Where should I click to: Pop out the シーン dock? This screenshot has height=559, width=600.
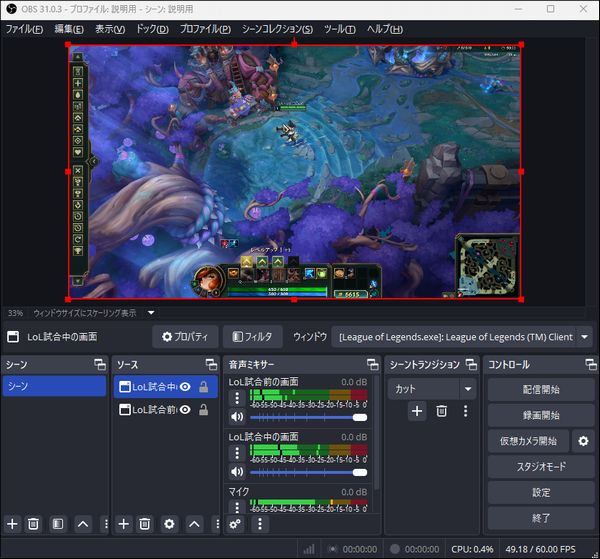[100, 364]
